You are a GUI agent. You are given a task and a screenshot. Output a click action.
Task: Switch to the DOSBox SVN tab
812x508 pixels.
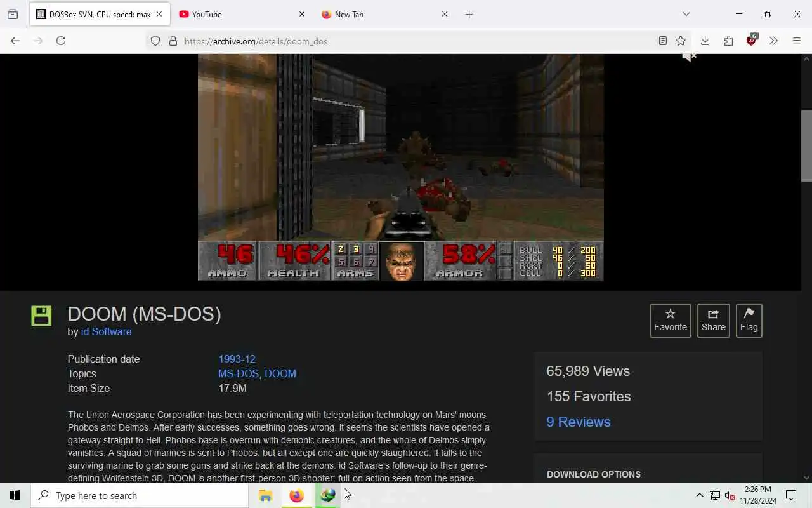[x=100, y=14]
